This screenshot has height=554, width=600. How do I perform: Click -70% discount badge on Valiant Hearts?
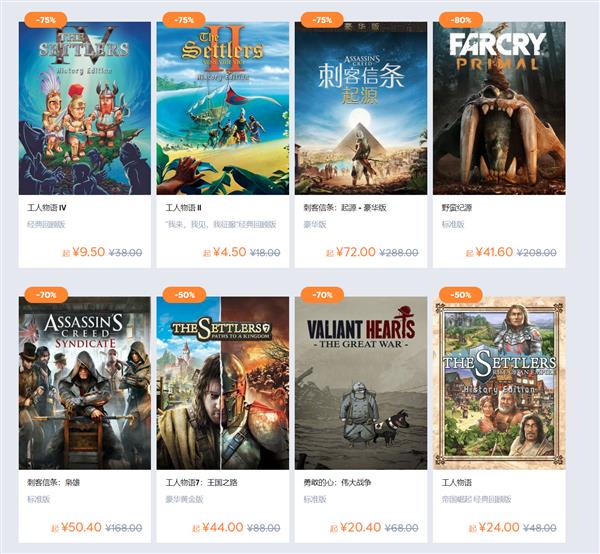[x=323, y=295]
